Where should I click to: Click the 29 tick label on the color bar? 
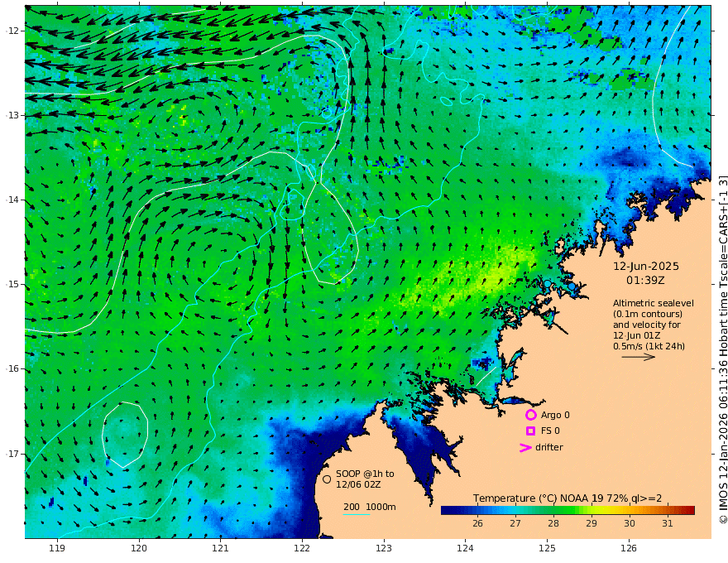click(591, 523)
